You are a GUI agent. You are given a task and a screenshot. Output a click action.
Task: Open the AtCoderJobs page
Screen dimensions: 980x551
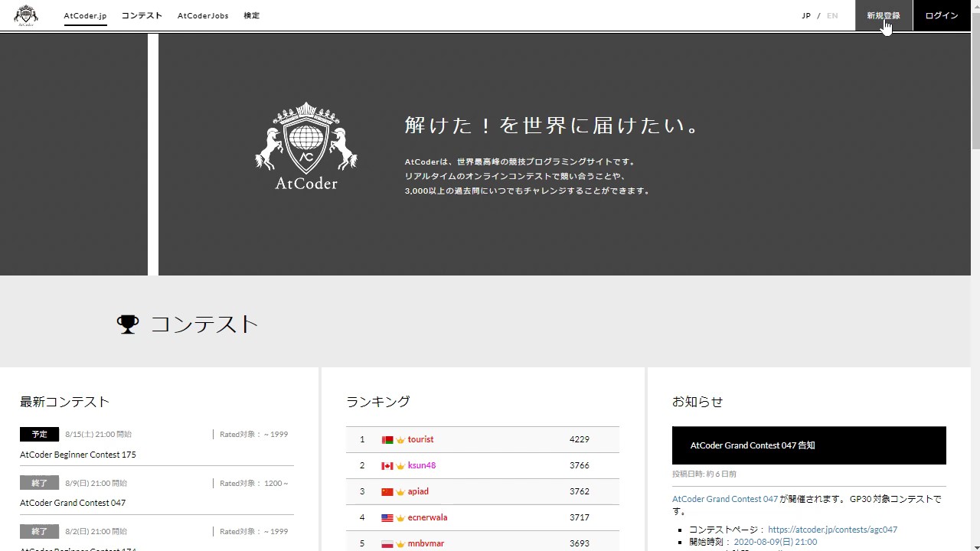[203, 15]
